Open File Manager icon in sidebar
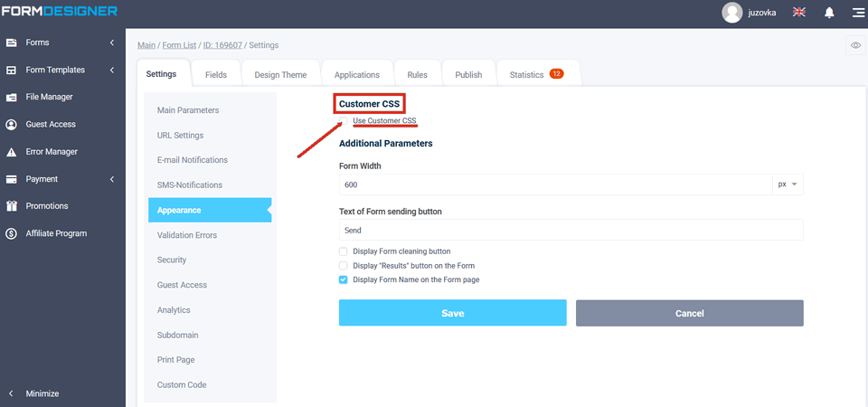 [12, 97]
